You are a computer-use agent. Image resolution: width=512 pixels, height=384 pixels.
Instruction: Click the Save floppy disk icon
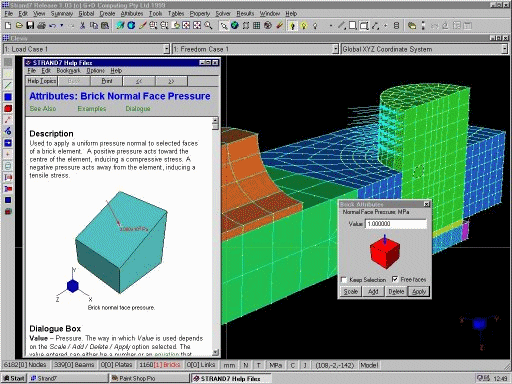[x=30, y=25]
